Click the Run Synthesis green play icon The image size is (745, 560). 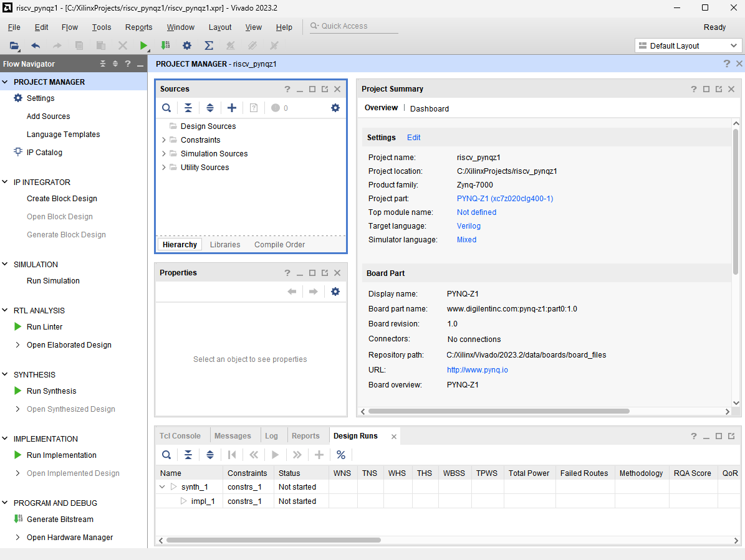[x=18, y=391]
